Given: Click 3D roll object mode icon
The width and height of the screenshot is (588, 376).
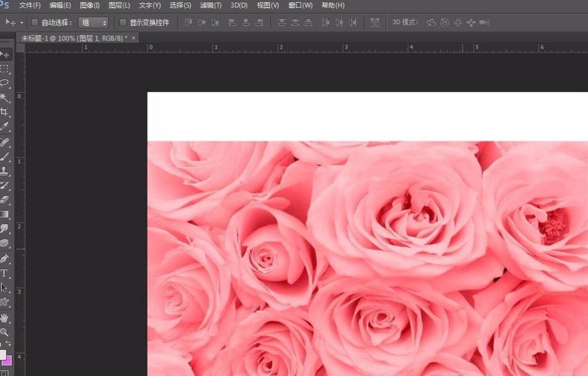Looking at the screenshot, I should (x=444, y=22).
